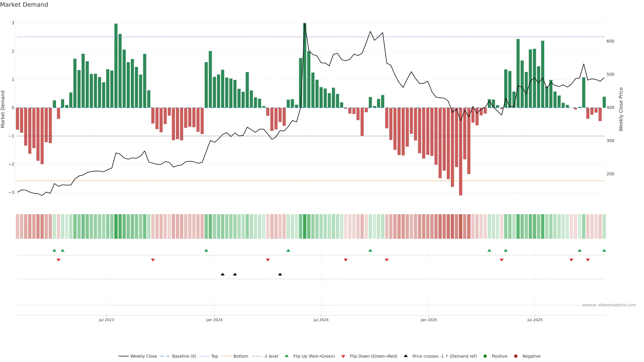644x362 pixels.
Task: Click the darkest red heatmap cell
Action: coord(461,226)
